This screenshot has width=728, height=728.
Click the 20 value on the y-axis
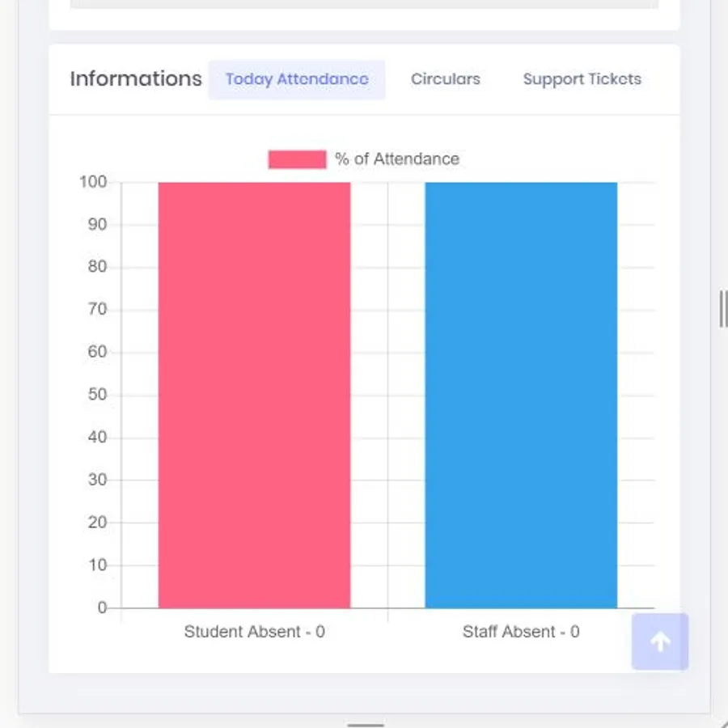97,523
